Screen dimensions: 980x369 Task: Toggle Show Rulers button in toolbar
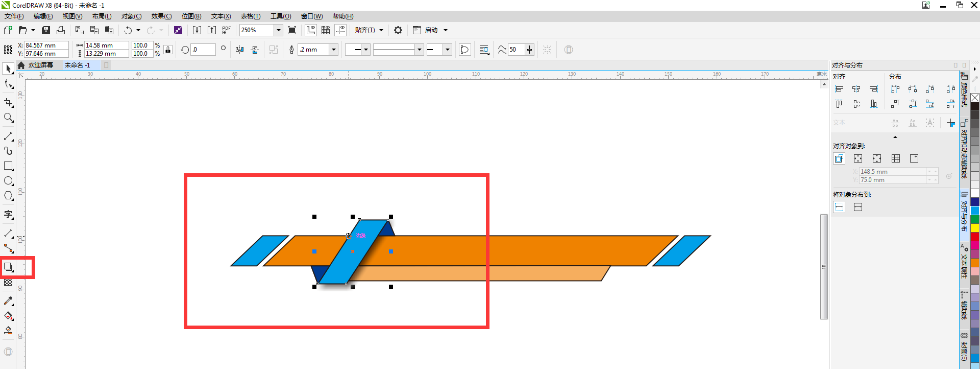pos(311,30)
